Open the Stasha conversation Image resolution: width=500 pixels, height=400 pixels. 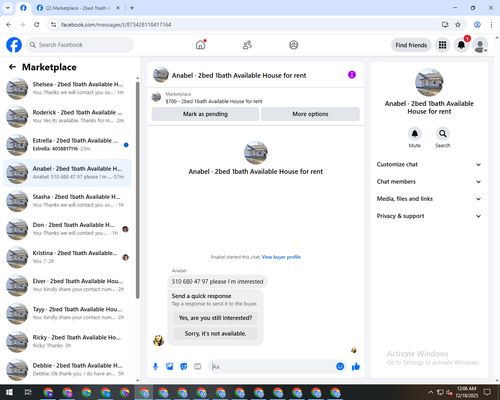[68, 201]
